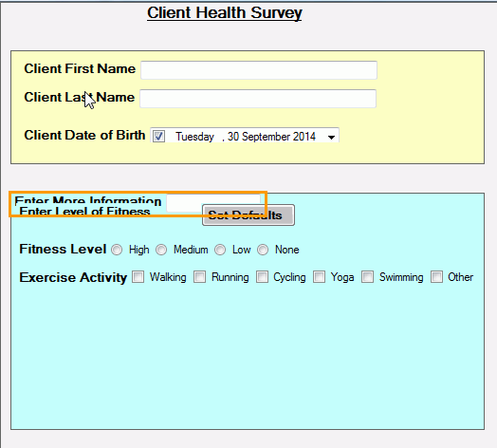This screenshot has height=448, width=497.
Task: Uncheck the Date of Birth checkbox
Action: tap(158, 137)
